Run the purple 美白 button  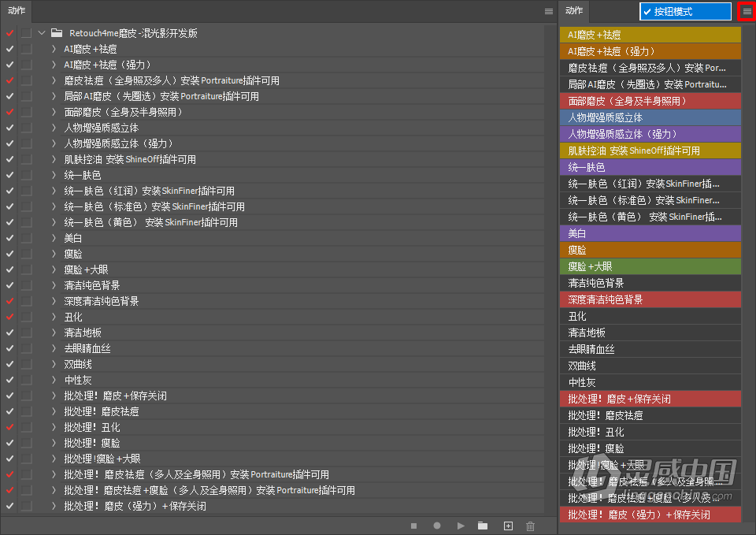650,233
